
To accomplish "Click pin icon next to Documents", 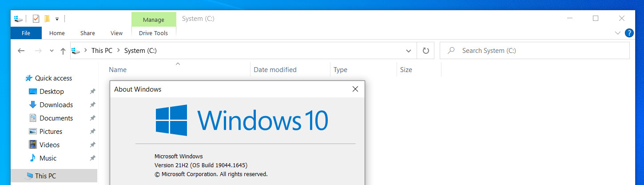I will point(92,118).
